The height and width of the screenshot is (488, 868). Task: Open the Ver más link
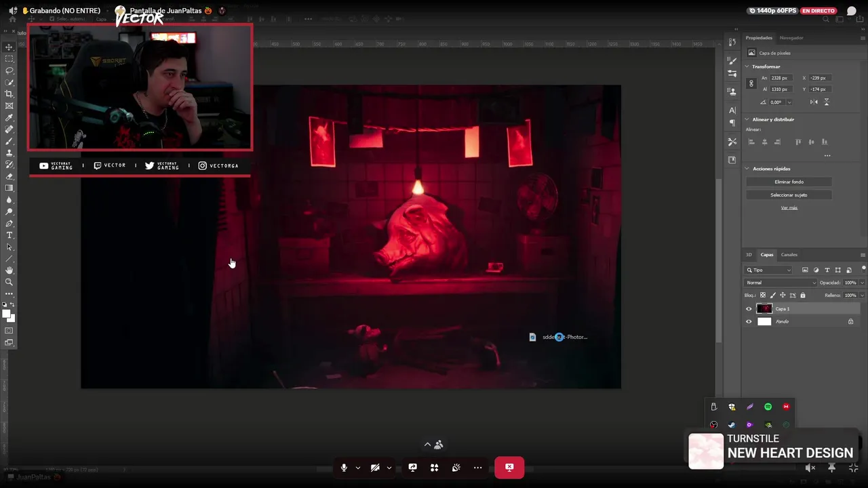pos(789,207)
